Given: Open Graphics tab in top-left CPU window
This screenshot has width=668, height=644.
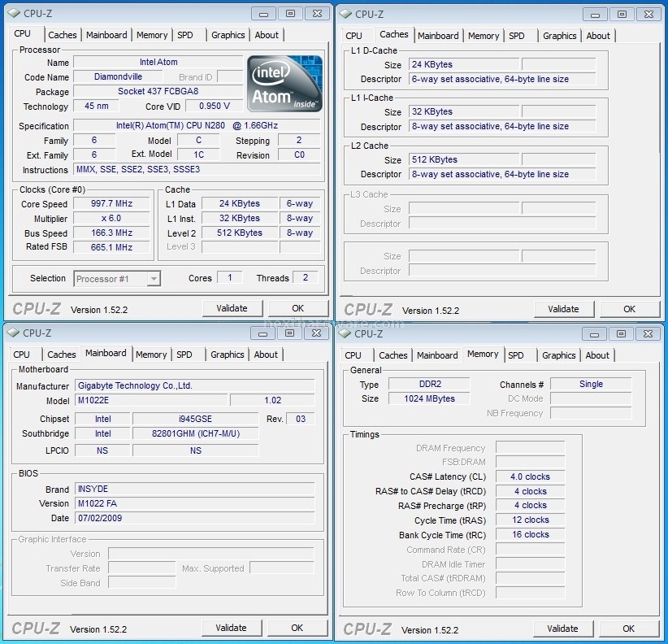Looking at the screenshot, I should (x=228, y=35).
